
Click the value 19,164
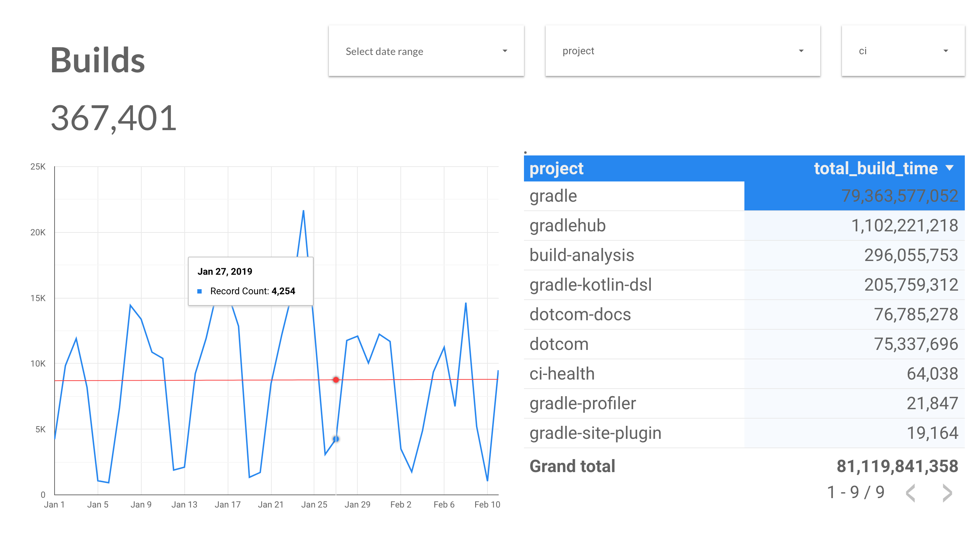pos(932,433)
